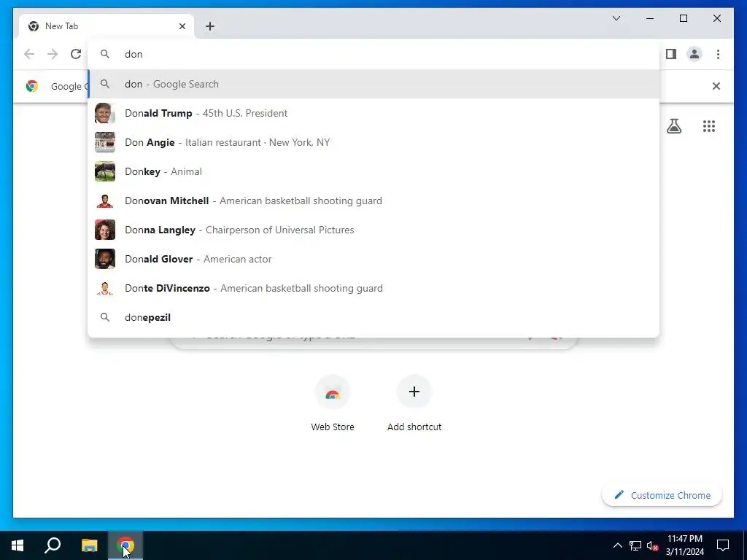The width and height of the screenshot is (747, 560).
Task: Show hidden system tray icons
Action: pyautogui.click(x=617, y=545)
